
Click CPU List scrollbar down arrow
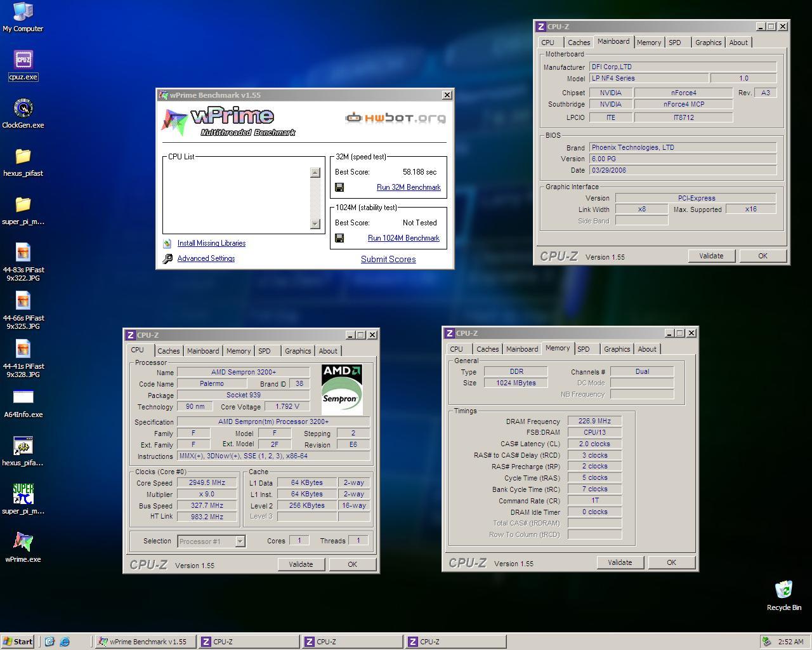click(x=315, y=223)
